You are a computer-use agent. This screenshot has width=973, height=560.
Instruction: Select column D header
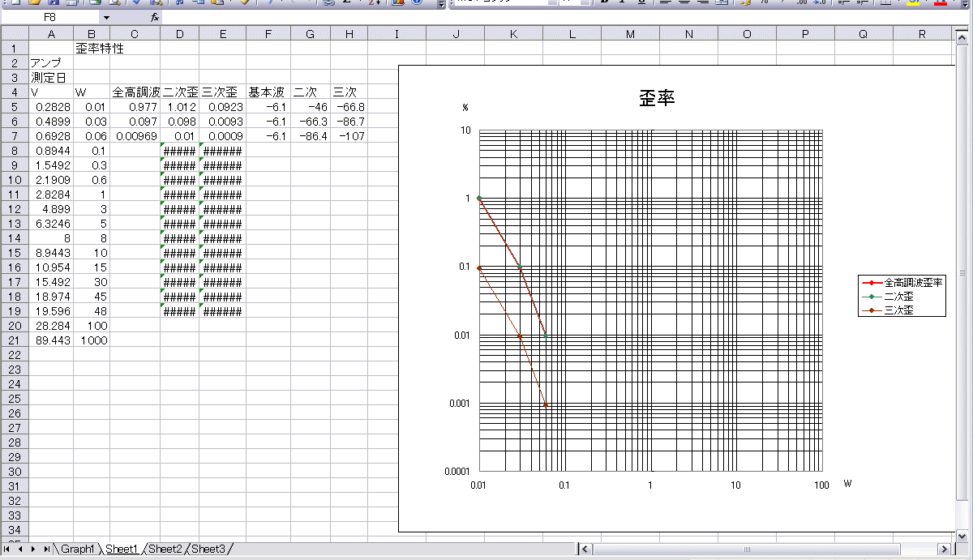click(x=179, y=33)
